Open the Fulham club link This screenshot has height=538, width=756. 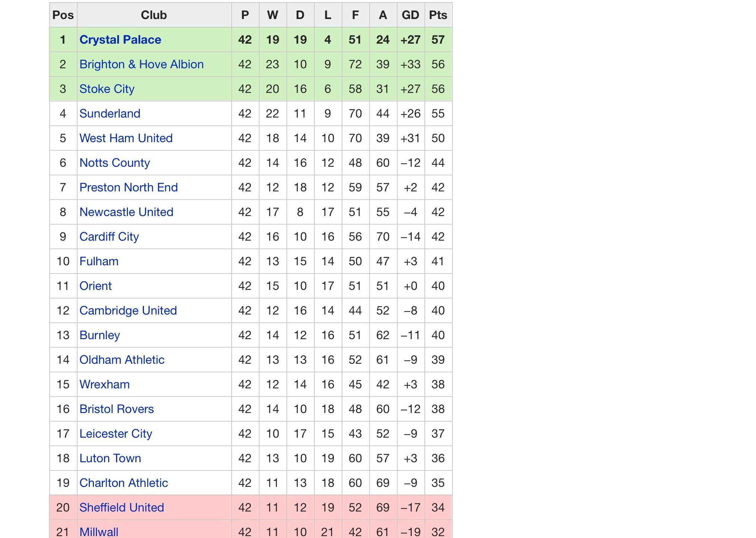(x=99, y=261)
